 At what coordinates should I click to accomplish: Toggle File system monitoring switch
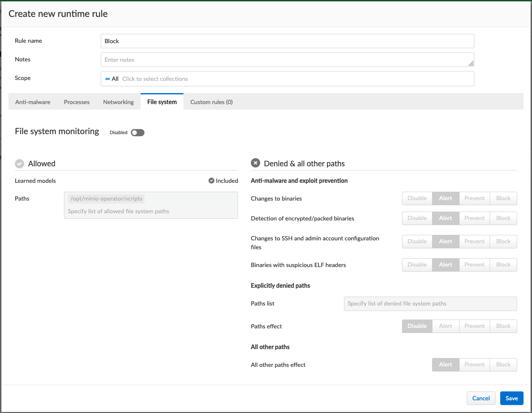pos(137,132)
